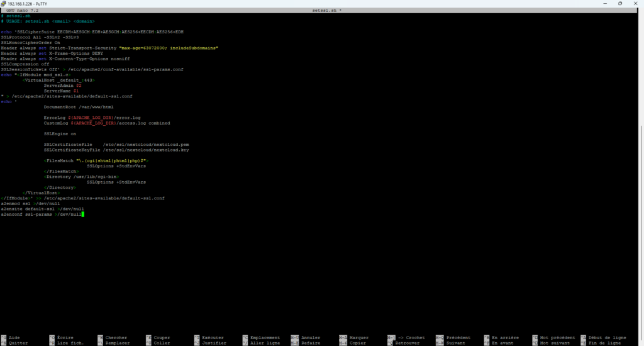Screen dimensions: 644x346
Task: Click the PuTTY icon in the title bar
Action: 3,4
